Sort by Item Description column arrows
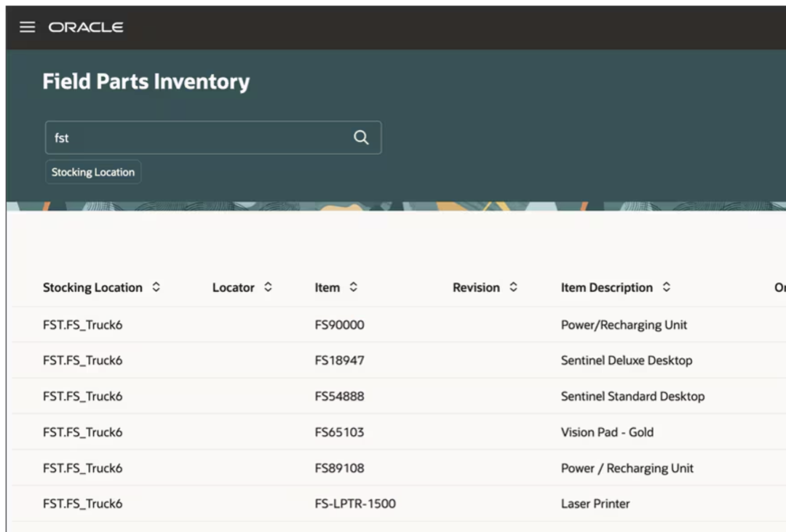 coord(667,287)
